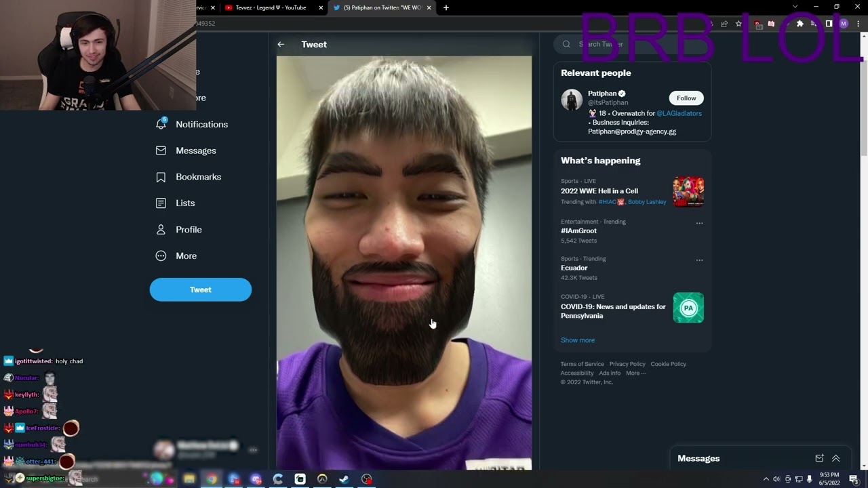Click into Search Twitter field
The width and height of the screenshot is (868, 488).
(632, 44)
